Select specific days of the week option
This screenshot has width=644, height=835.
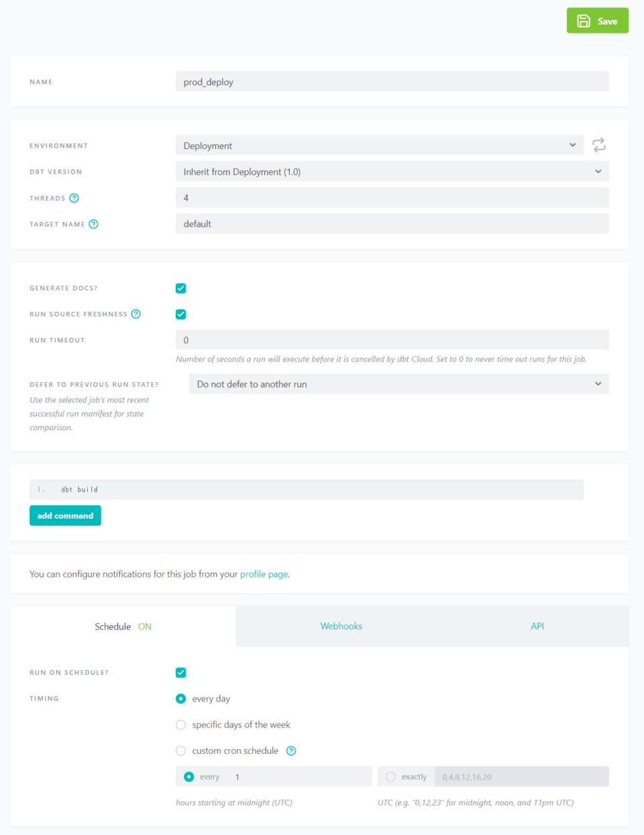[181, 725]
